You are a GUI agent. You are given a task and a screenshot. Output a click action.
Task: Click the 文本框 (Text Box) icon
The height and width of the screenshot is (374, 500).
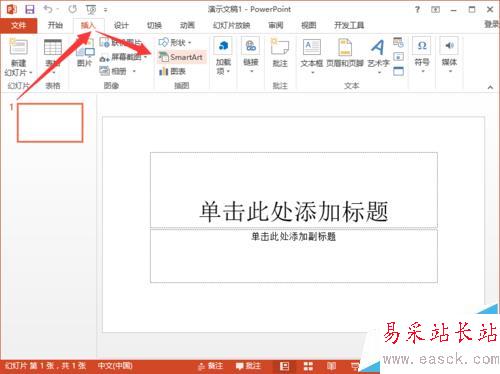click(x=312, y=47)
